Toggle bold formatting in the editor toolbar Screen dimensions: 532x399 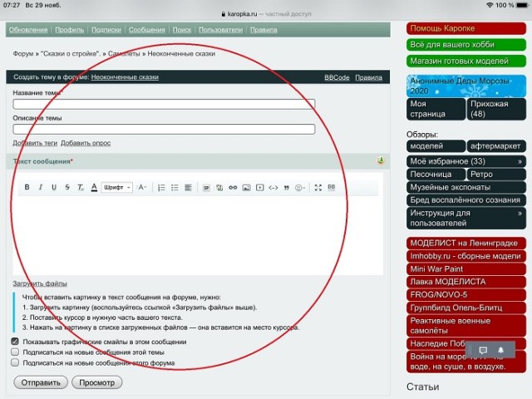click(x=27, y=188)
